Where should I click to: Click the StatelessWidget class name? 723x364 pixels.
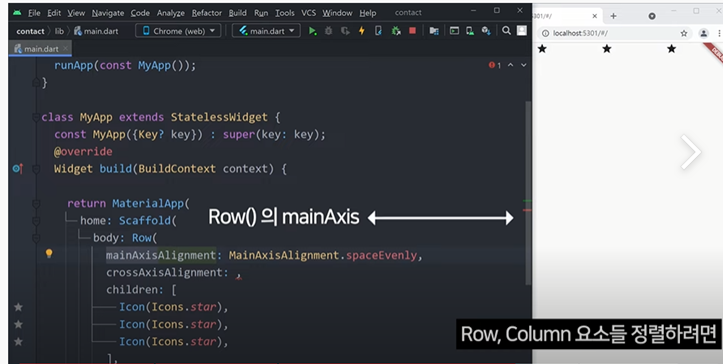219,117
